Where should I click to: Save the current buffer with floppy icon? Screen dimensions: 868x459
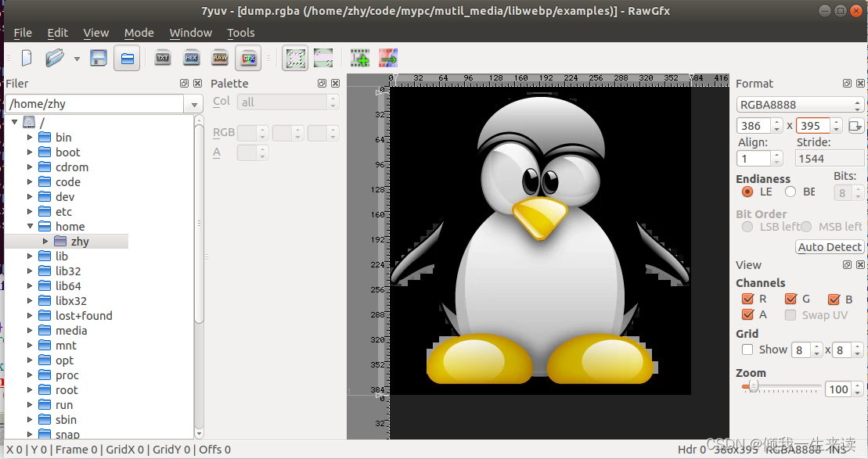click(98, 57)
